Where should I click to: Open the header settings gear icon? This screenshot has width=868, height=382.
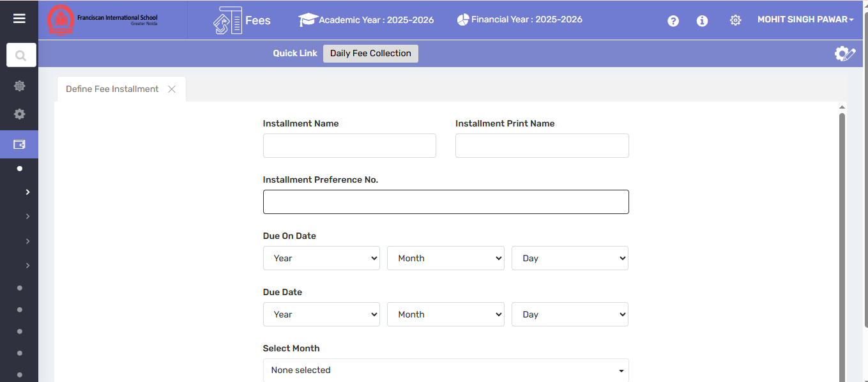(735, 20)
